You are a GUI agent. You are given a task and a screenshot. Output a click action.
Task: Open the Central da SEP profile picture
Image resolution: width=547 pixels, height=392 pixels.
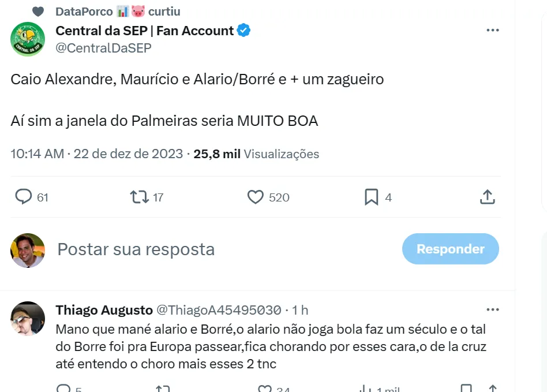coord(28,39)
